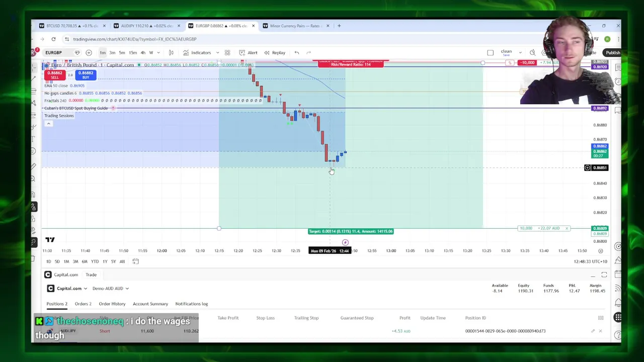Switch to Minor Currency Pairs browser tab
This screenshot has width=644, height=362.
[295, 26]
